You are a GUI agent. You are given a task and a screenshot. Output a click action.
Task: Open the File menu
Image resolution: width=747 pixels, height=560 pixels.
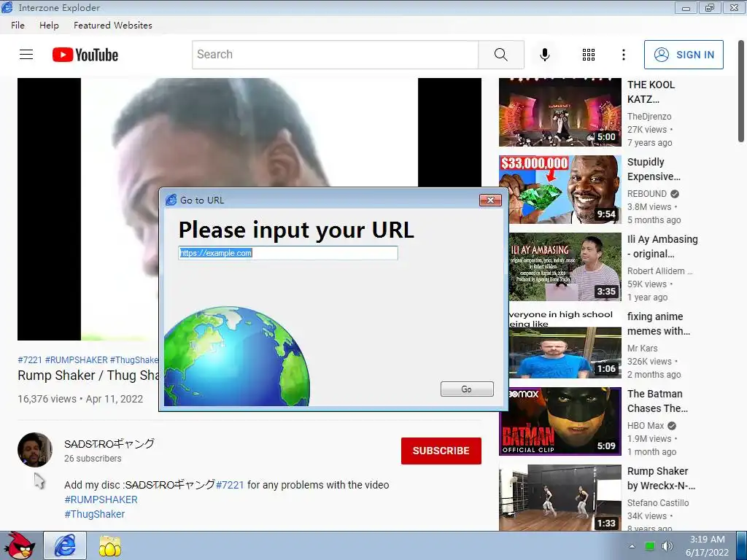(x=18, y=26)
